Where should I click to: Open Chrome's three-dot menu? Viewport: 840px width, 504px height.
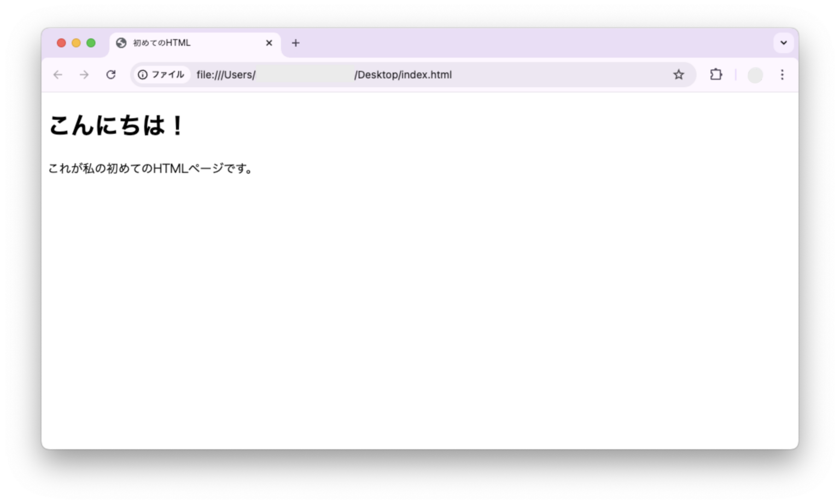point(782,75)
